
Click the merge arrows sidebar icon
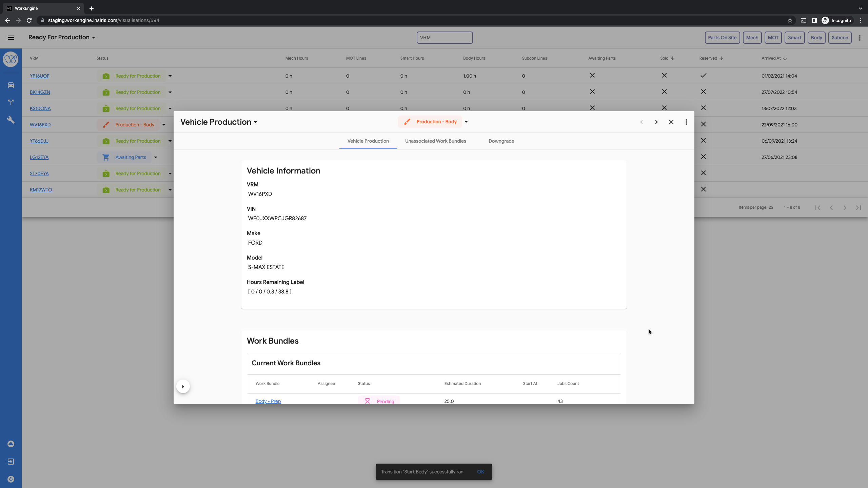click(11, 102)
